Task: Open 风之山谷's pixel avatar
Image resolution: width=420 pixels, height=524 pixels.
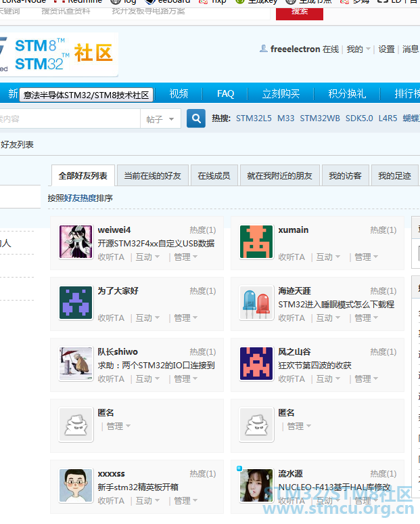Action: coord(256,364)
